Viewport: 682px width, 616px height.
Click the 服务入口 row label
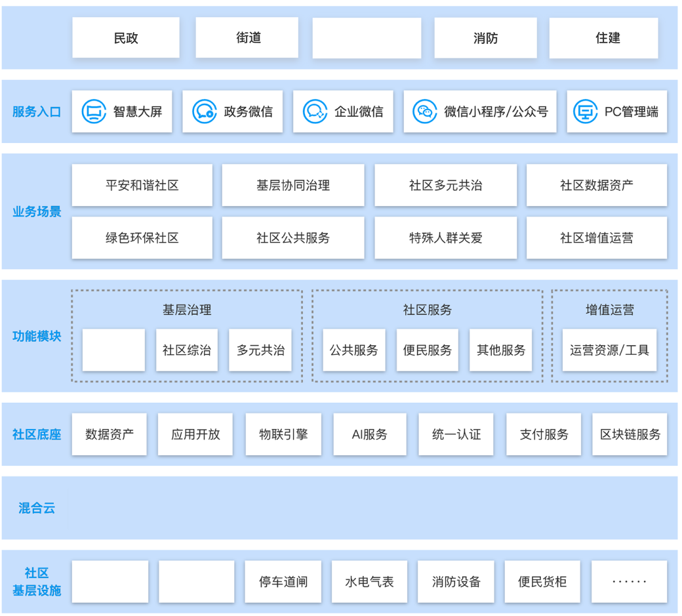coord(37,112)
